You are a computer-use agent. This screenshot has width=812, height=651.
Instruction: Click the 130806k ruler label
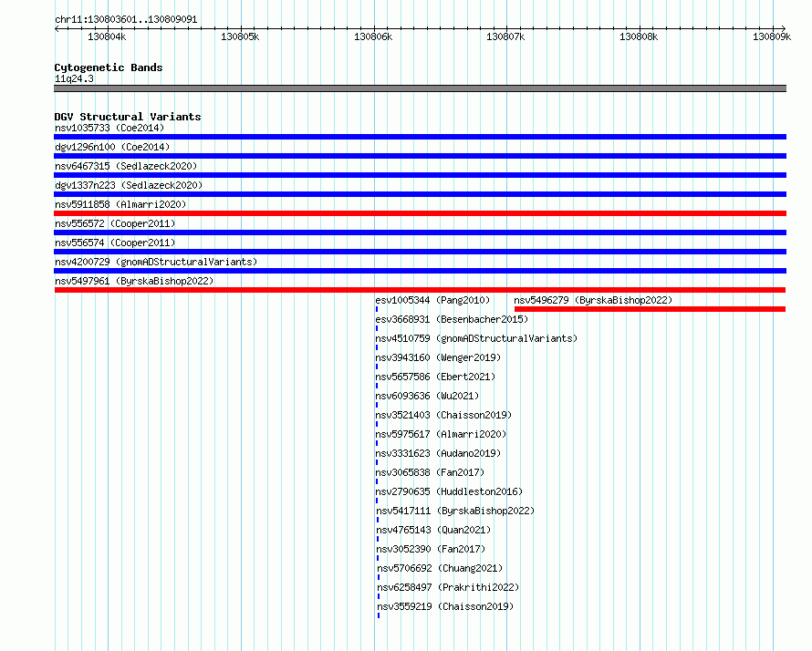(x=373, y=36)
